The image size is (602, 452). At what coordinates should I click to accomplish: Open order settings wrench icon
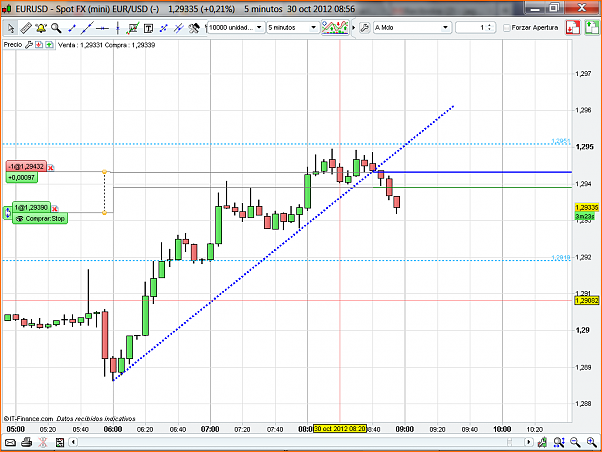[364, 28]
